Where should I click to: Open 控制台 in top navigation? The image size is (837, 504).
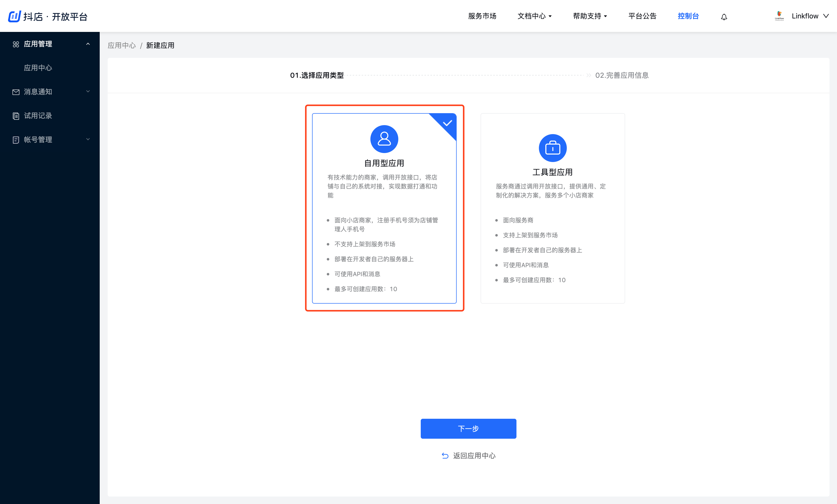(688, 16)
